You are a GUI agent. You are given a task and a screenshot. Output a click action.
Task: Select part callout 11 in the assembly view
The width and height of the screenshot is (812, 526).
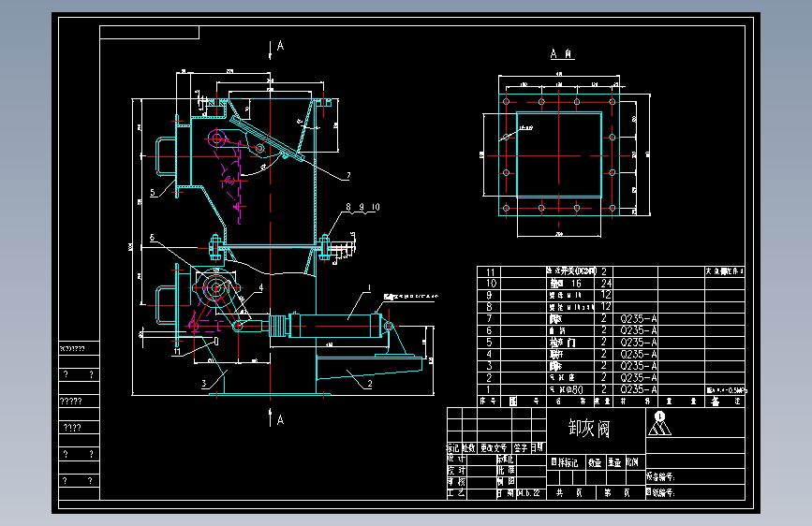click(x=177, y=352)
